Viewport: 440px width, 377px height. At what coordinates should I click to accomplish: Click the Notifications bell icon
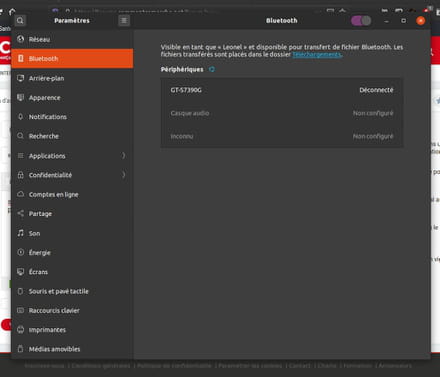(21, 116)
